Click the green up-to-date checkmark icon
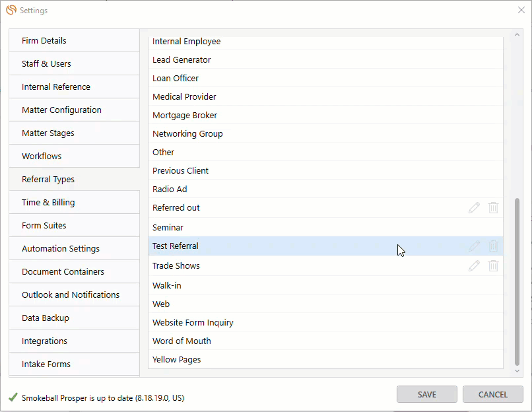Viewport: 532px width, 412px height. [x=13, y=397]
